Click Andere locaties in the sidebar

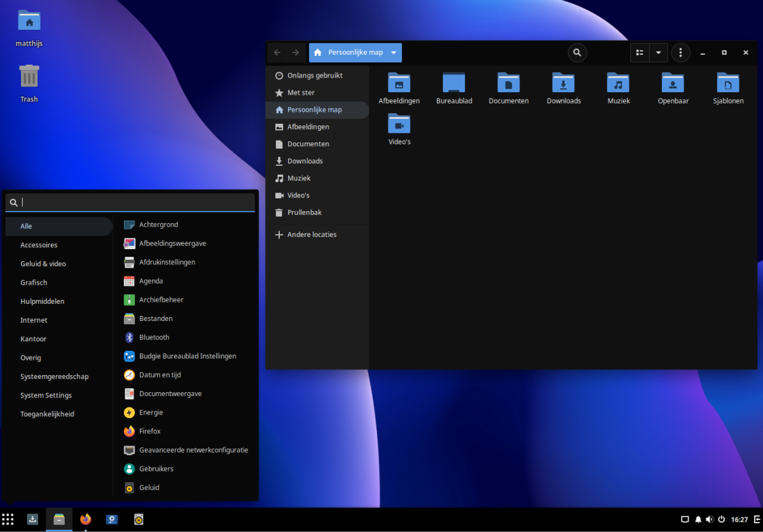312,235
